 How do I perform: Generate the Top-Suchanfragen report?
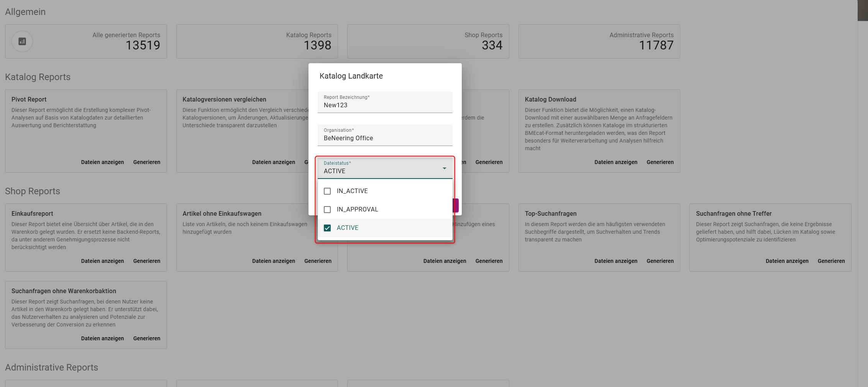pyautogui.click(x=660, y=261)
